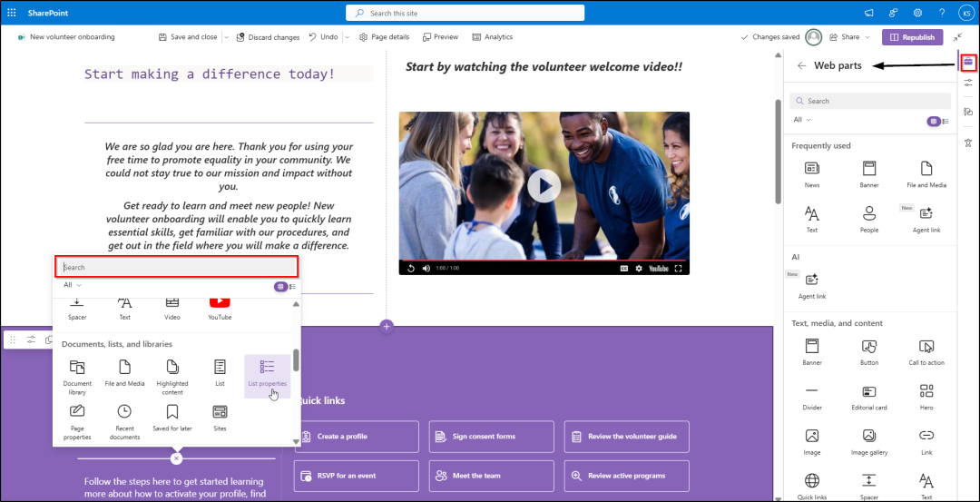Add the People web part

pos(868,219)
